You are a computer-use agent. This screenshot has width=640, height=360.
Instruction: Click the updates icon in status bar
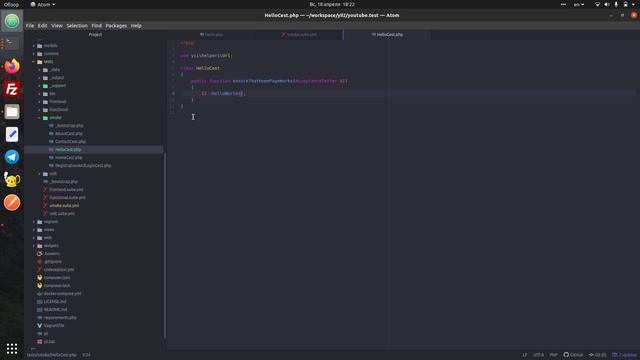(x=624, y=355)
